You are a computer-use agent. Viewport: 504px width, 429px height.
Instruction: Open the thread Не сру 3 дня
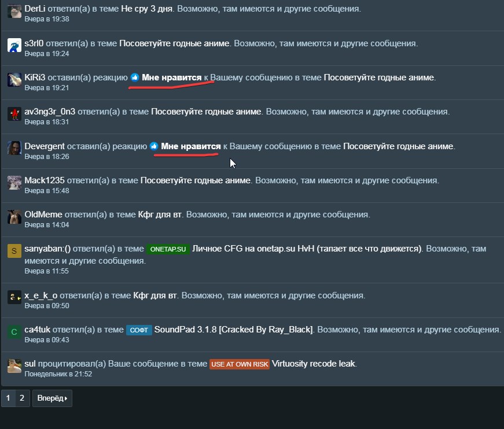146,9
